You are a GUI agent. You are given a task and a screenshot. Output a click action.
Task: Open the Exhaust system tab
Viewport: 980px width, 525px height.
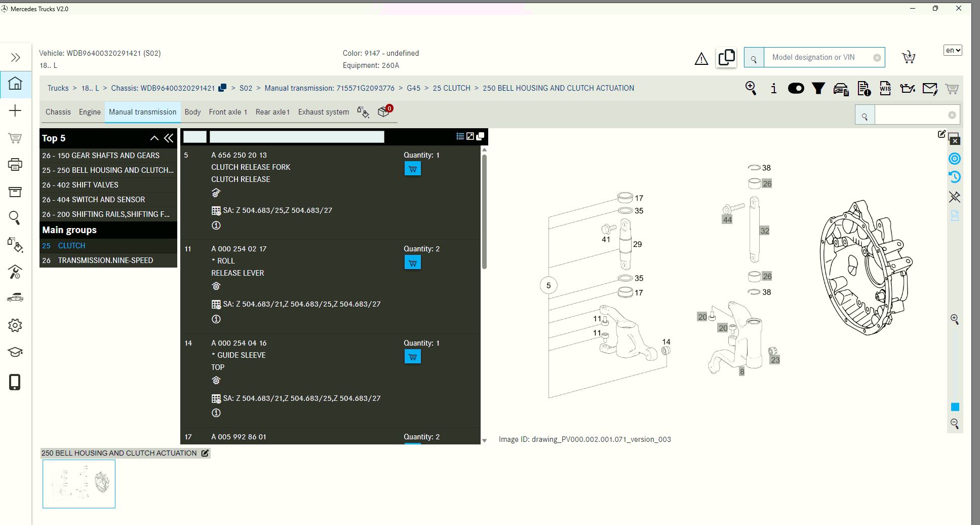(x=323, y=111)
